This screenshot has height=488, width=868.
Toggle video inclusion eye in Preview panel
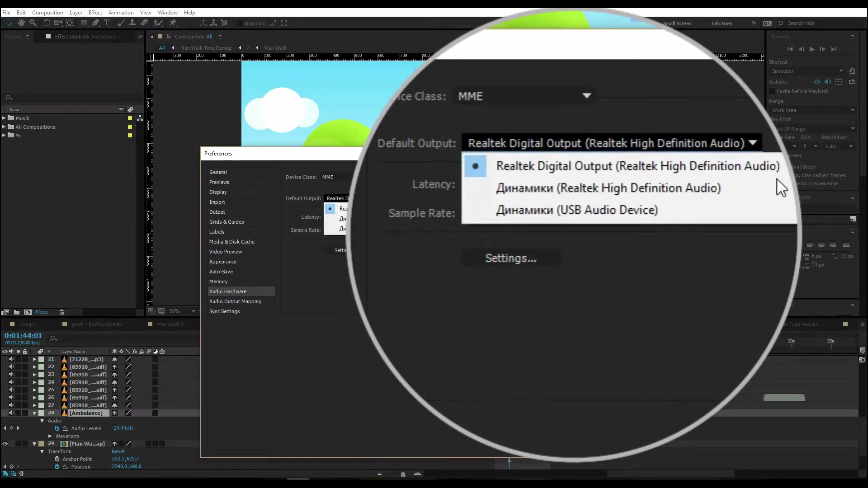(817, 82)
